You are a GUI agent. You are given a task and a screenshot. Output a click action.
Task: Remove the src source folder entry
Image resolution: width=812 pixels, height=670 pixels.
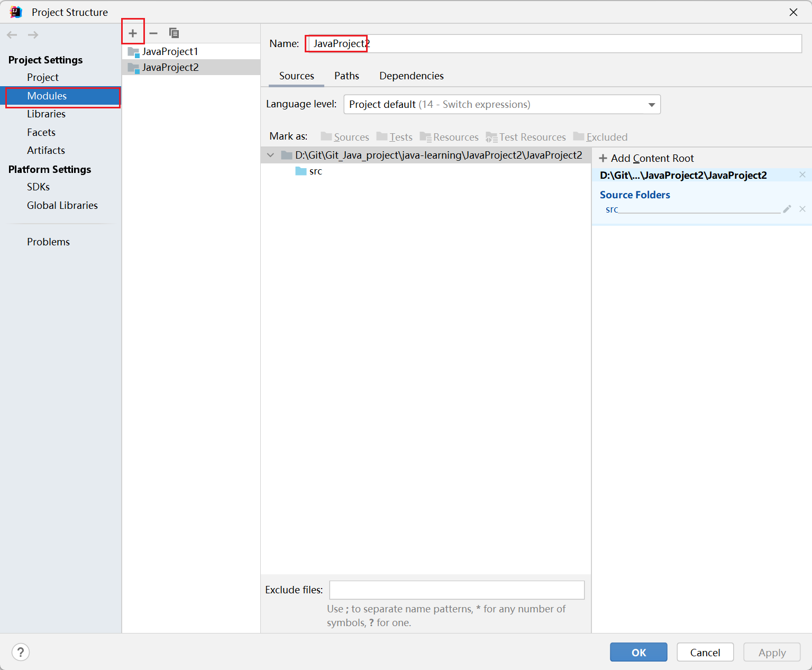coord(802,209)
